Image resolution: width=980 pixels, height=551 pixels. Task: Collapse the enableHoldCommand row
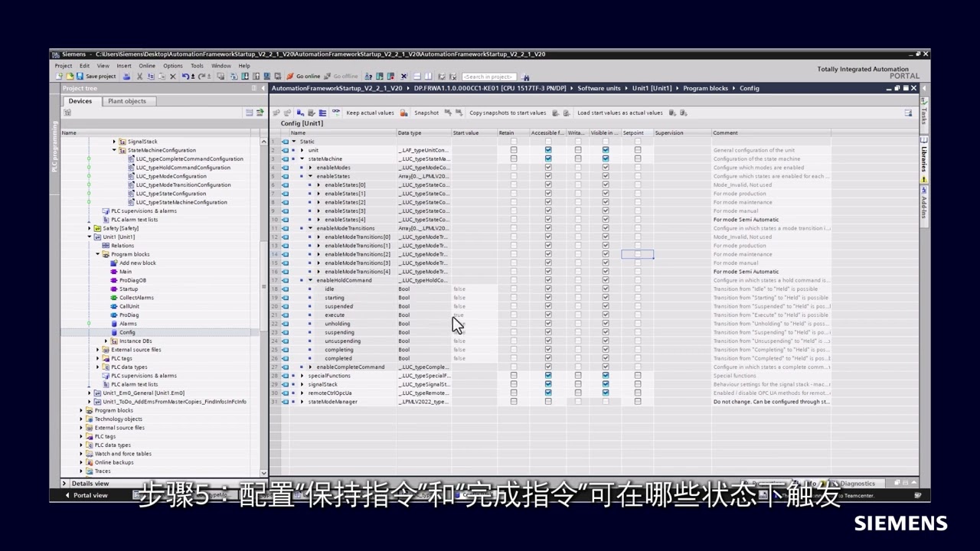310,280
